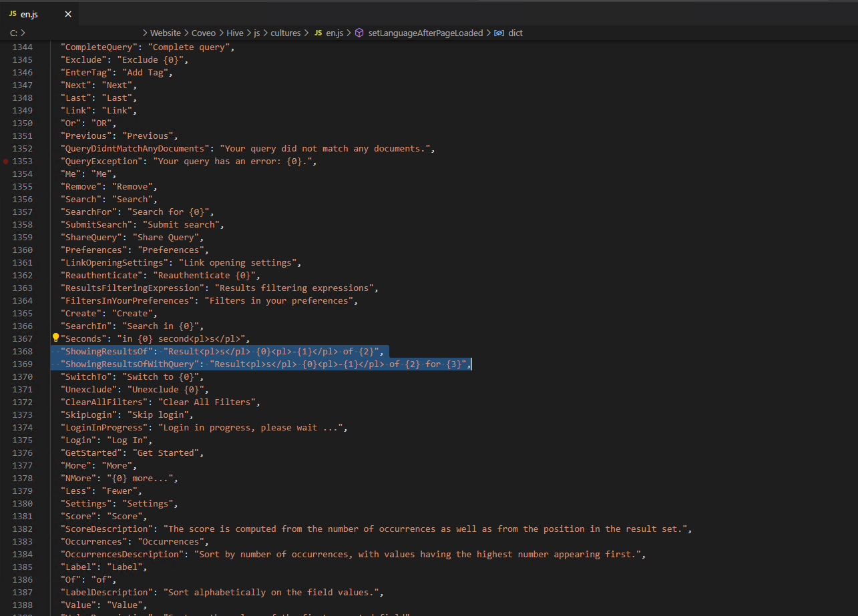Viewport: 858px width, 616px height.
Task: Click the "QueryDidntMatchAnyDocuments" key
Action: coord(136,149)
